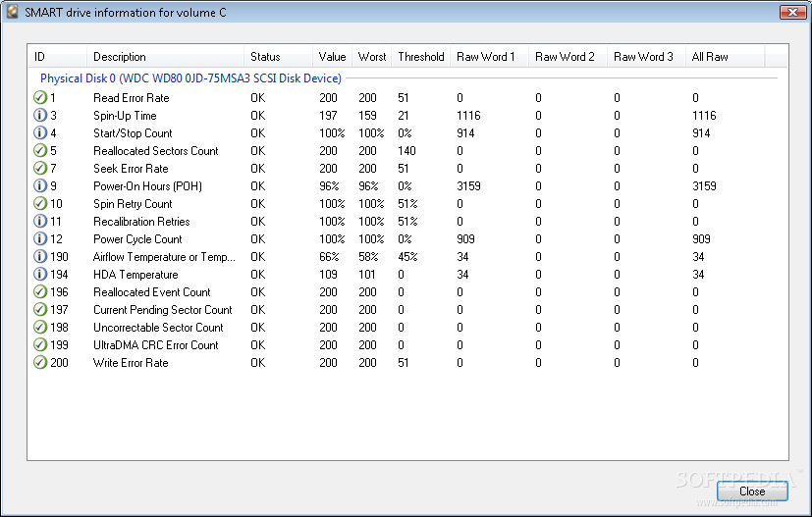Click the HDA Temperature text
The height and width of the screenshot is (517, 812).
[135, 275]
